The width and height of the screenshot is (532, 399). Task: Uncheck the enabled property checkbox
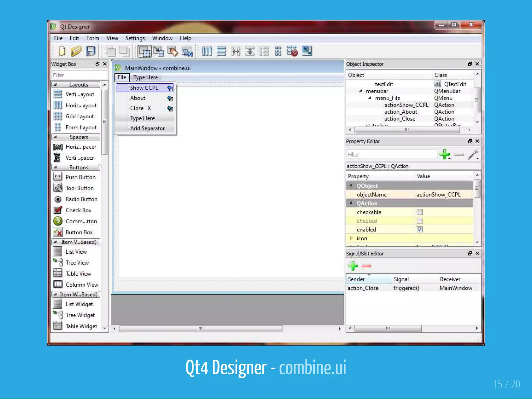tap(420, 229)
